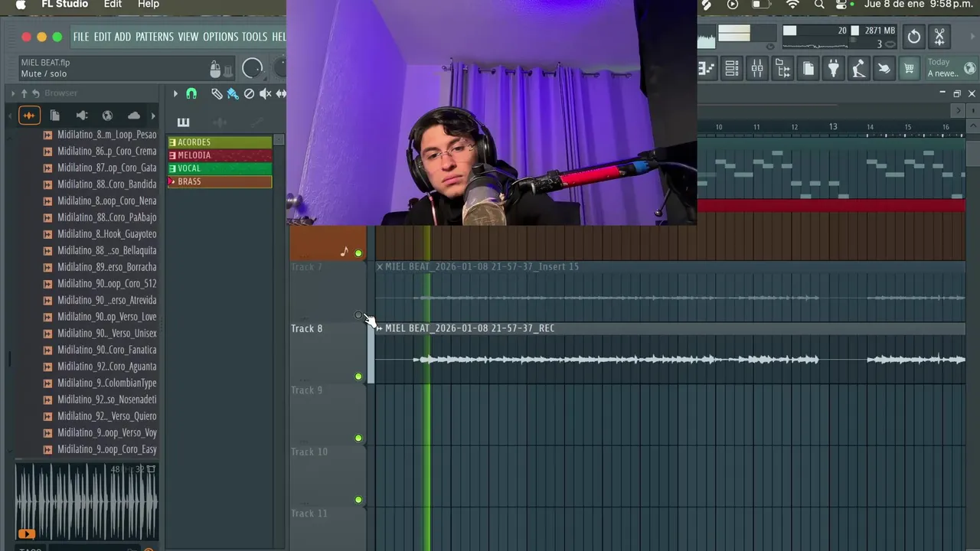Screen dimensions: 980x551
Task: Select the Mute tool in playlist toolbar
Action: click(x=266, y=93)
